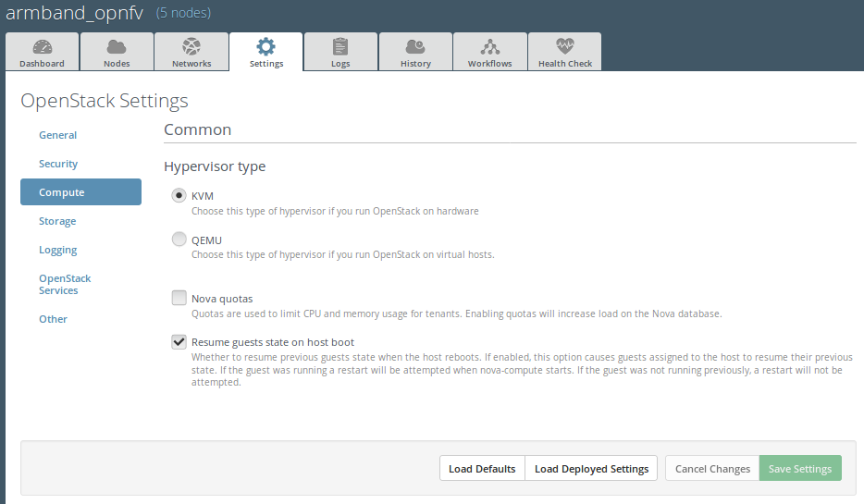The height and width of the screenshot is (504, 864).
Task: Click the Load Defaults button
Action: point(482,468)
